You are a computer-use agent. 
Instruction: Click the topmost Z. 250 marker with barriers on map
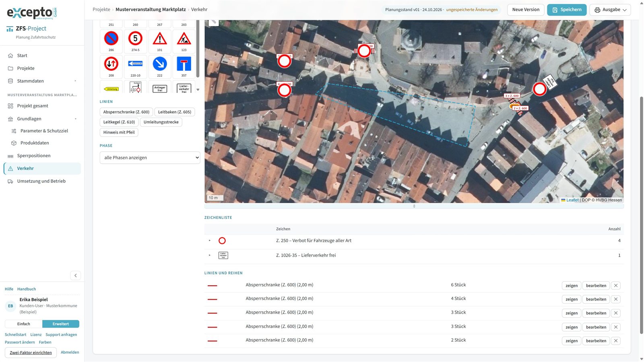[x=364, y=51]
